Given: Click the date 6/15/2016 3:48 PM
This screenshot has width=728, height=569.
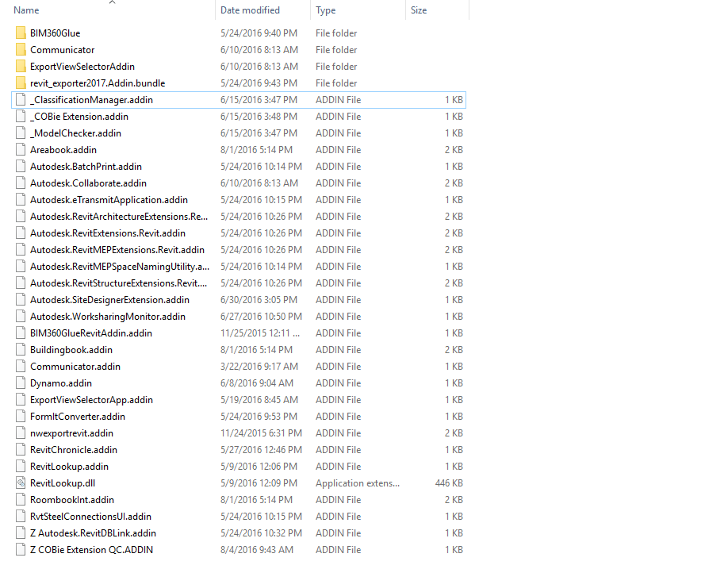Looking at the screenshot, I should pos(259,117).
